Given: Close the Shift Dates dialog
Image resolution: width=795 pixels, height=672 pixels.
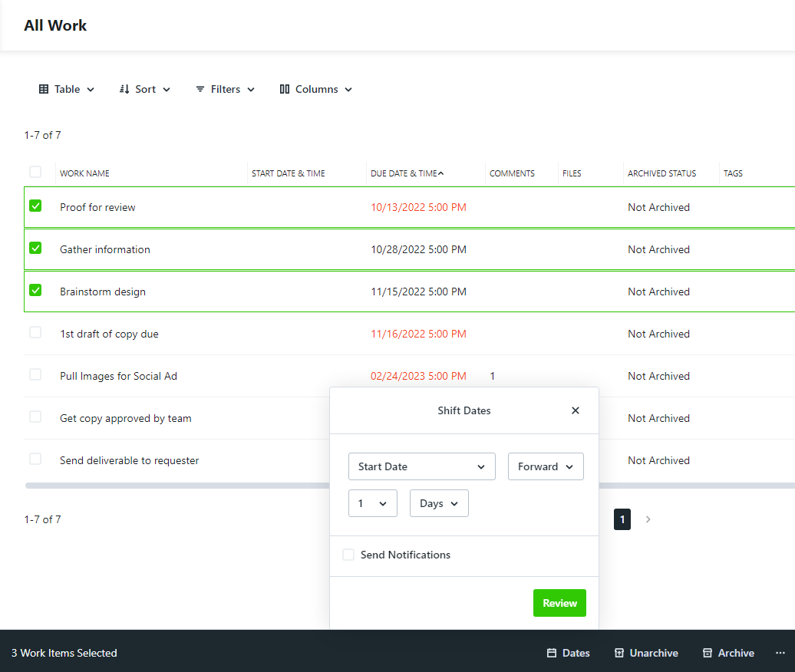Looking at the screenshot, I should [575, 410].
